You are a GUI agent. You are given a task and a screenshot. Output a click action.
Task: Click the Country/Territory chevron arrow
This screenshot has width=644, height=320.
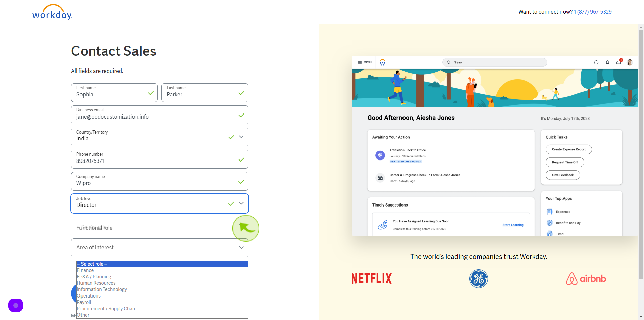tap(241, 137)
